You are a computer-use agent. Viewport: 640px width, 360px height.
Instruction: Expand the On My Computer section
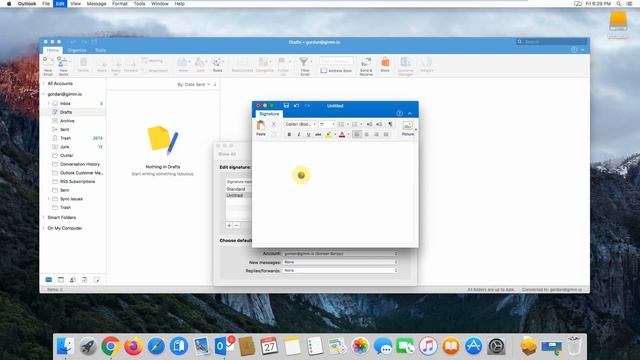[x=44, y=228]
